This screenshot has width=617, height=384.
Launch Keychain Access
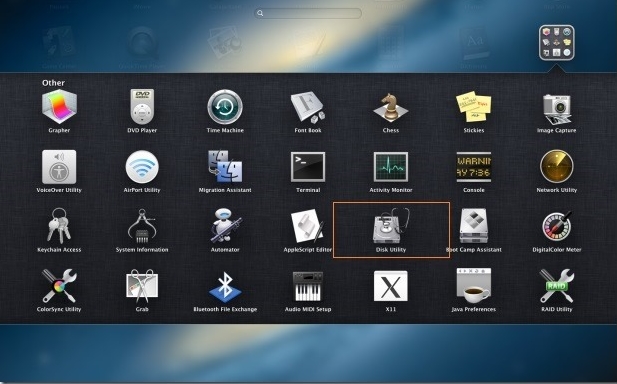click(x=59, y=226)
